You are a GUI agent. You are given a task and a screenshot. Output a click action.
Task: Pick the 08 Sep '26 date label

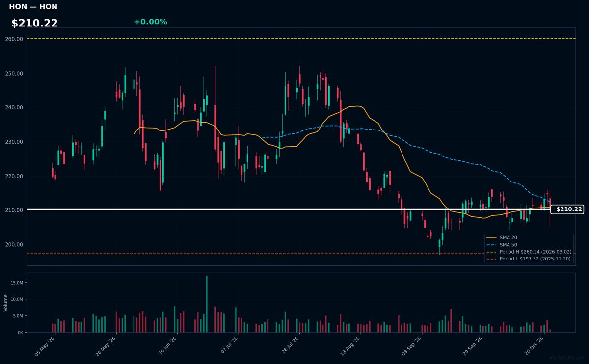(x=412, y=346)
